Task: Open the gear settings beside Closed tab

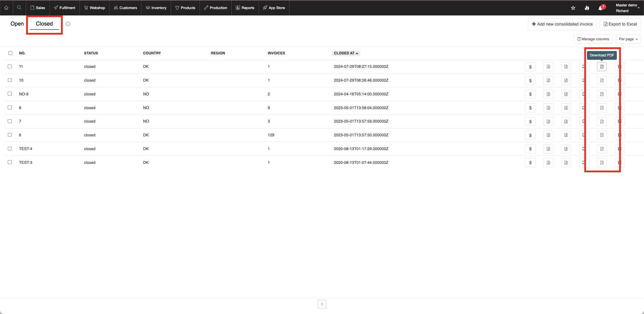Action: tap(68, 24)
